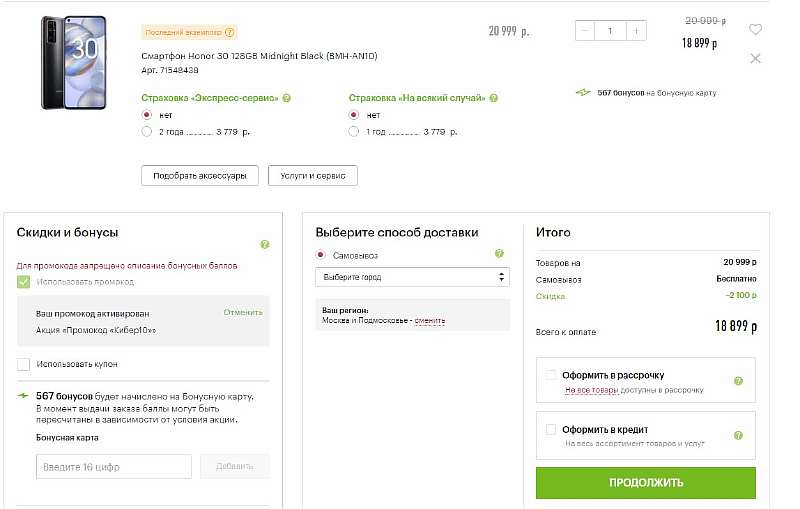This screenshot has width=800, height=509.
Task: Click Отменить to cancel the promo code
Action: click(x=243, y=312)
